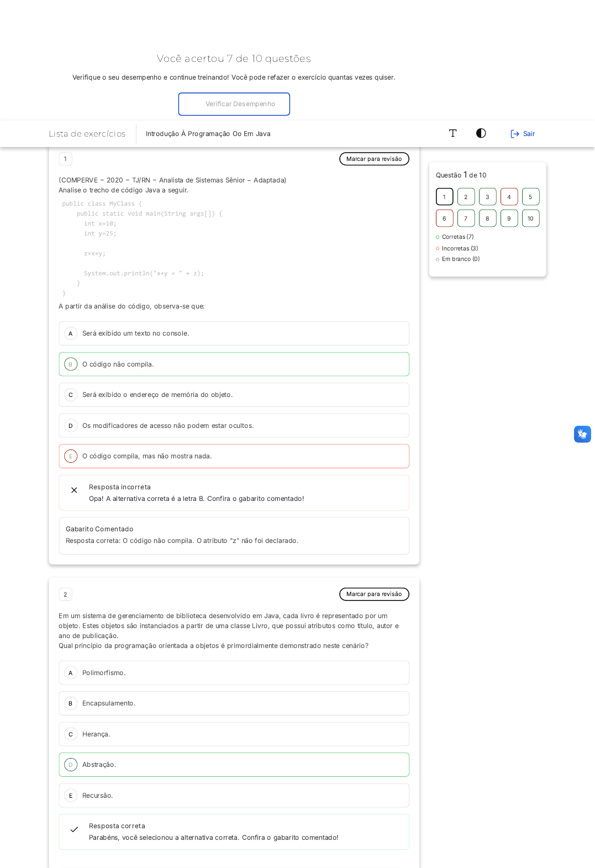The width and height of the screenshot is (595, 868).
Task: Select 'Herança' answer option
Action: click(x=234, y=734)
